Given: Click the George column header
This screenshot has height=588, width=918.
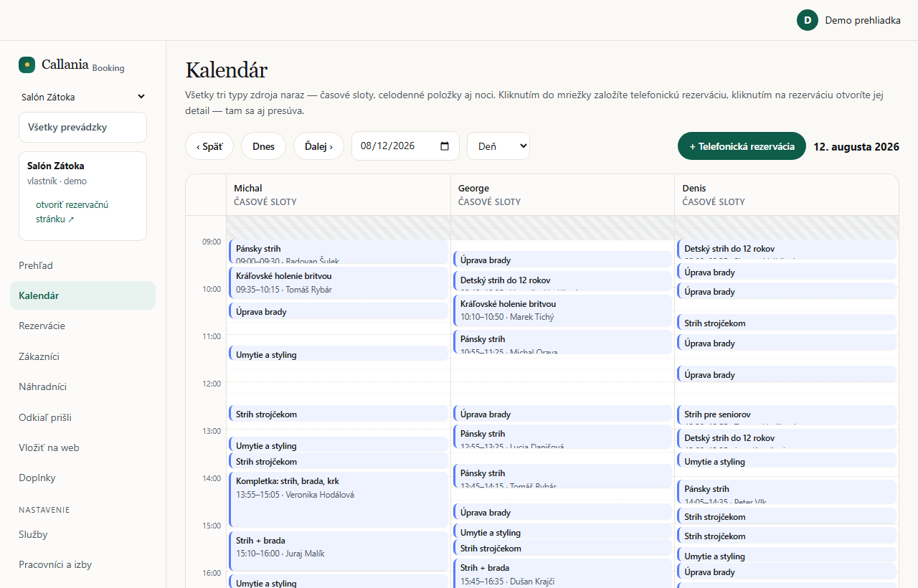Looking at the screenshot, I should pos(563,195).
